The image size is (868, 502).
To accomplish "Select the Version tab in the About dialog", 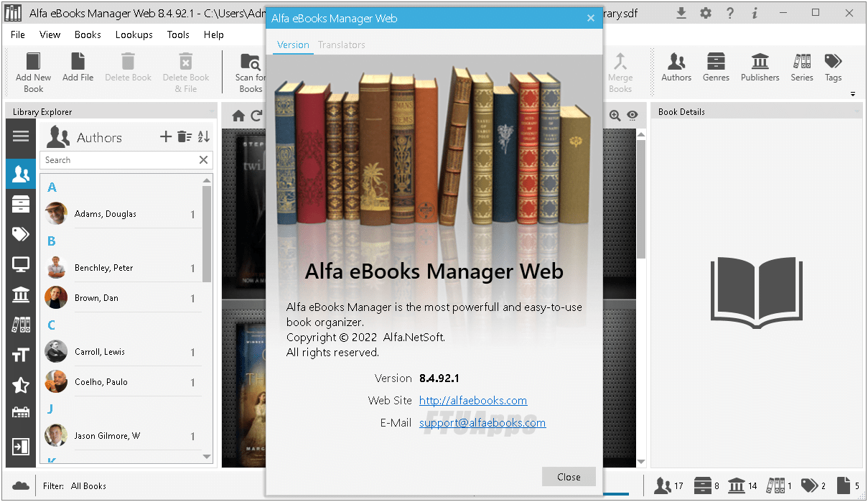I will (x=293, y=45).
